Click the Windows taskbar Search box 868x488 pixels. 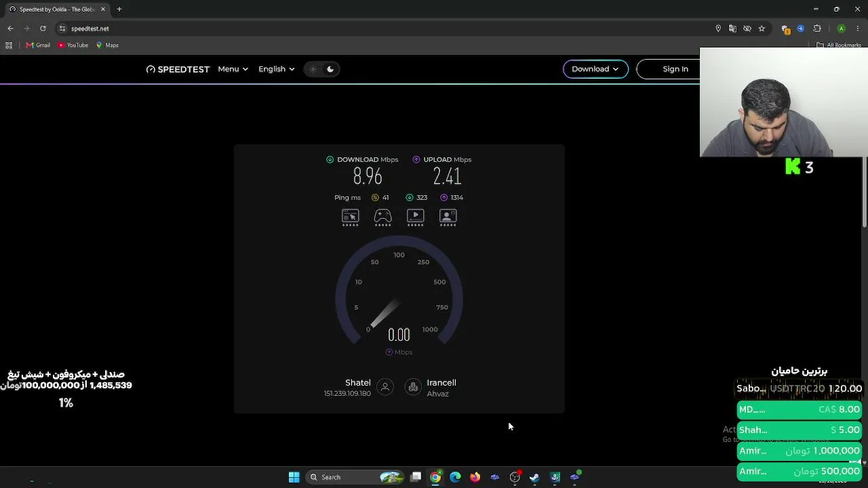(355, 477)
